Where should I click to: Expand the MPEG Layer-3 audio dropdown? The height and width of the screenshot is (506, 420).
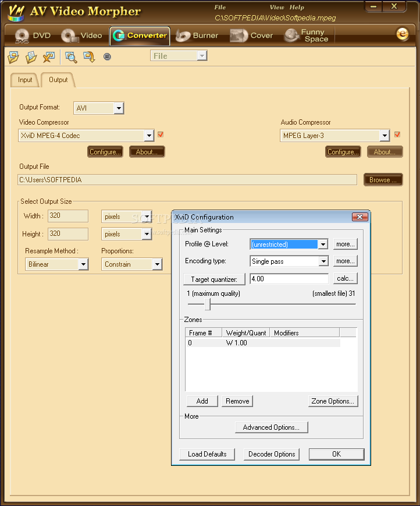(385, 136)
